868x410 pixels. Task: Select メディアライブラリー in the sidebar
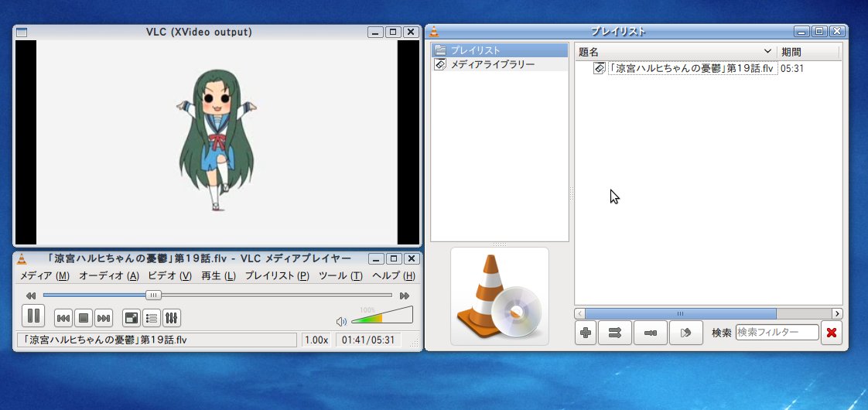point(499,64)
